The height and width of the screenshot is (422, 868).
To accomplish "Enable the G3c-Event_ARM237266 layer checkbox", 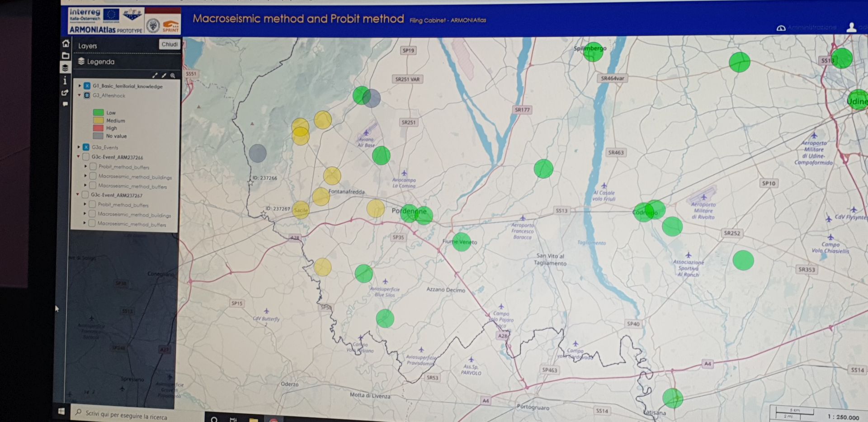I will [86, 157].
